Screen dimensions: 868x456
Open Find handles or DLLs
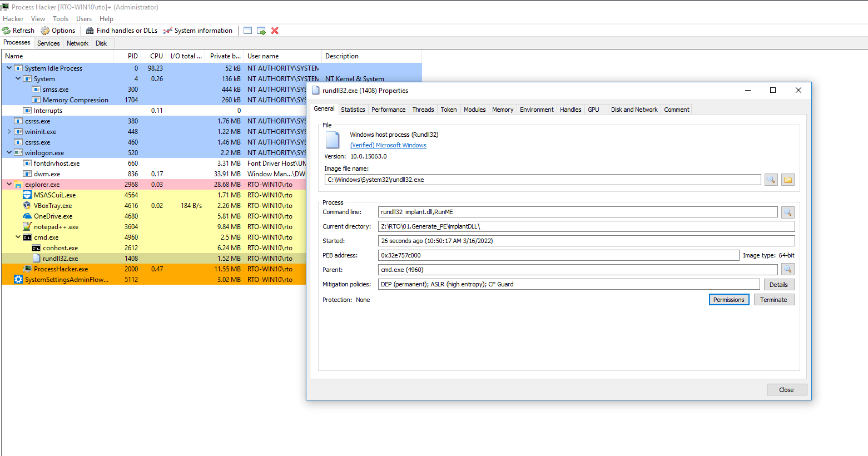(121, 31)
